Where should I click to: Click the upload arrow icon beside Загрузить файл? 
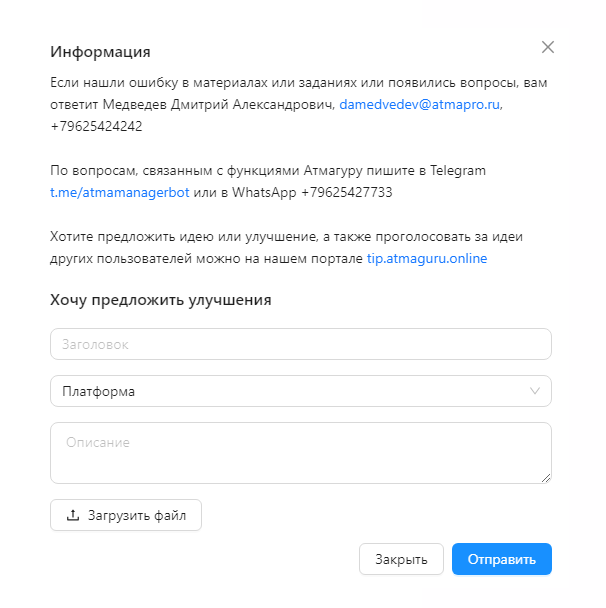click(x=73, y=515)
